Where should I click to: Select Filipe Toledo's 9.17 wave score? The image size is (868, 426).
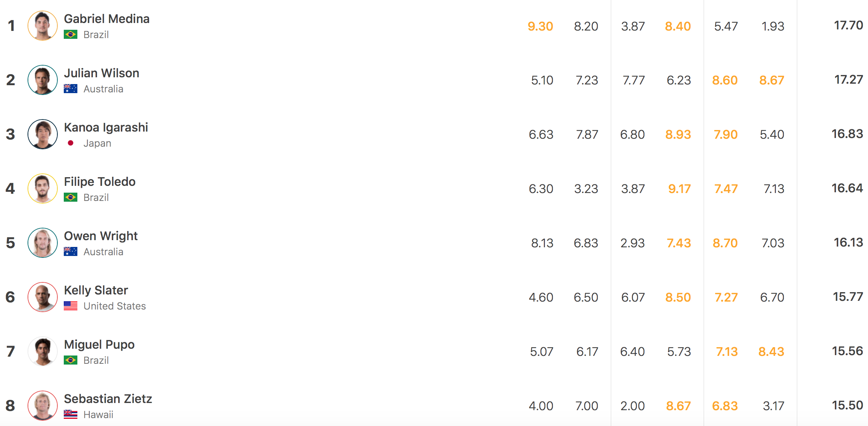[679, 189]
